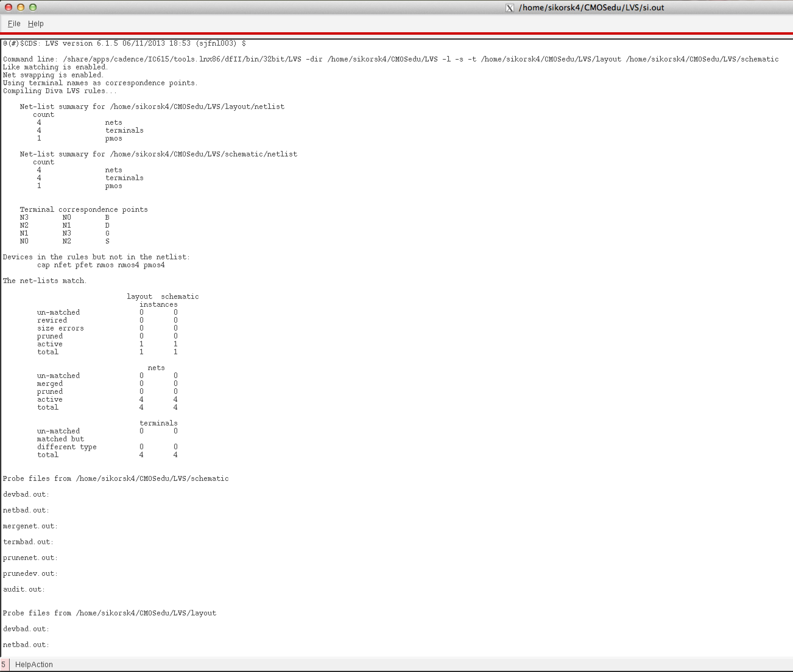Click net-list summary for layout/netlist line
The height and width of the screenshot is (672, 793).
(152, 107)
